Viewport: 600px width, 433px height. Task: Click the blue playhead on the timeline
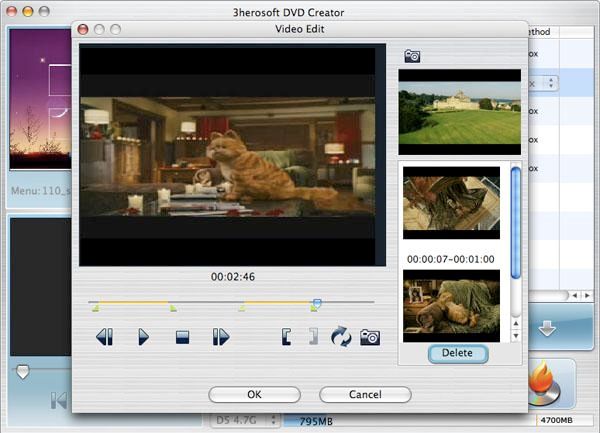point(317,302)
